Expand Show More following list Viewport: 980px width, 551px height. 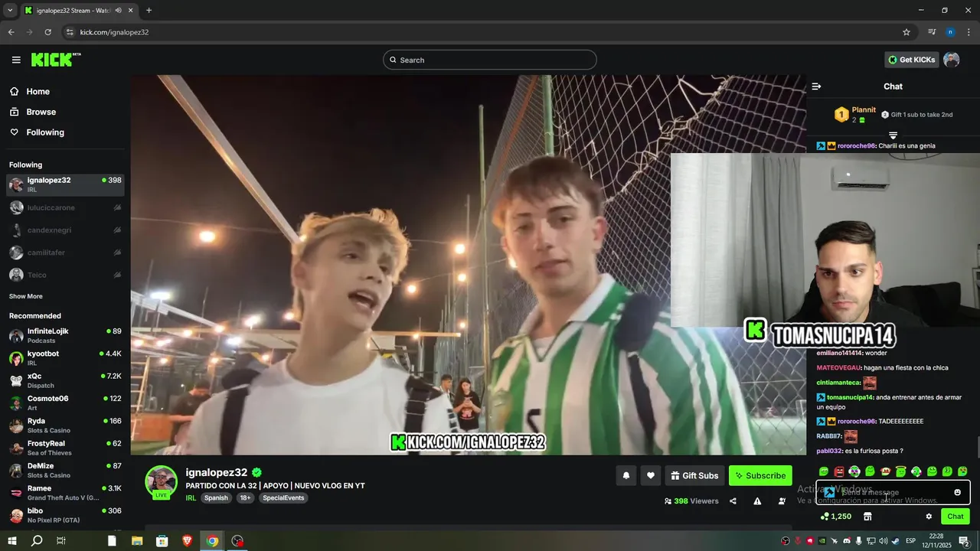(26, 296)
